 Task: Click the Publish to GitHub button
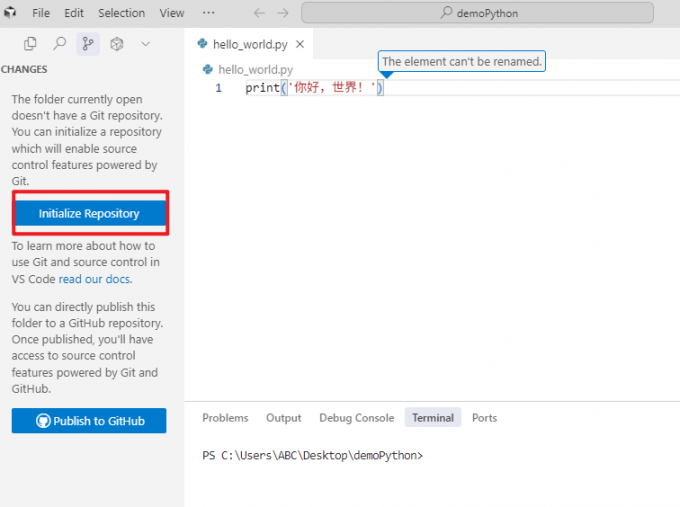click(89, 421)
